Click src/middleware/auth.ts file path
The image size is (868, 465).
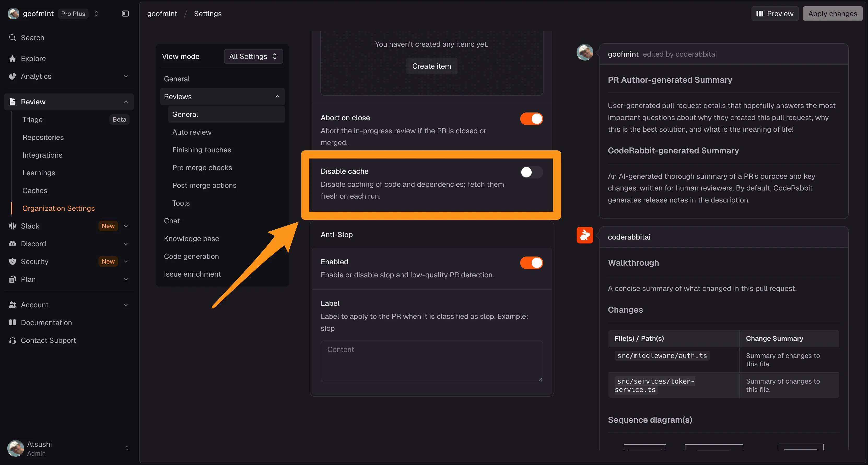pos(662,356)
